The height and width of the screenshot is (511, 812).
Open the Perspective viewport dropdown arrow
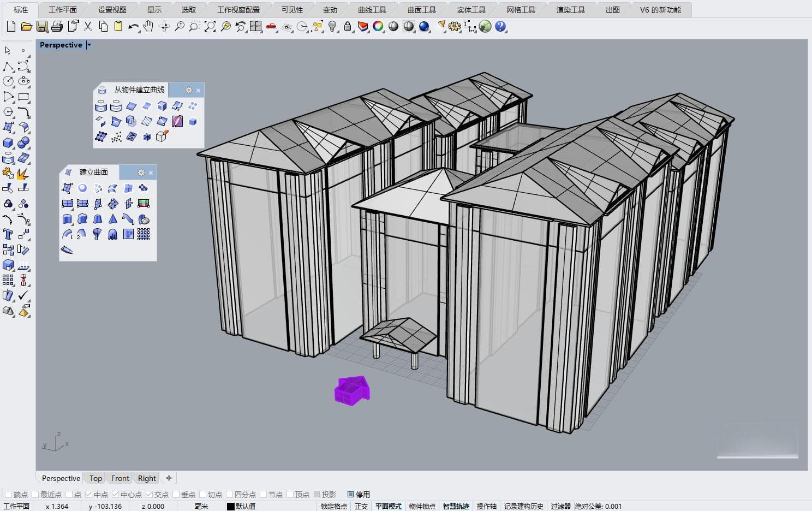(x=89, y=45)
